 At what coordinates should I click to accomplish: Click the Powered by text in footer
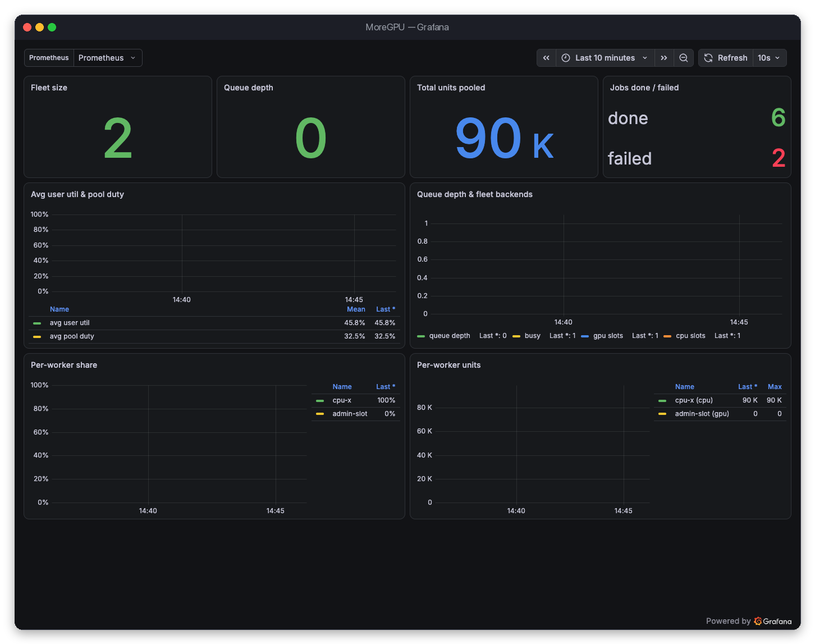(x=728, y=621)
